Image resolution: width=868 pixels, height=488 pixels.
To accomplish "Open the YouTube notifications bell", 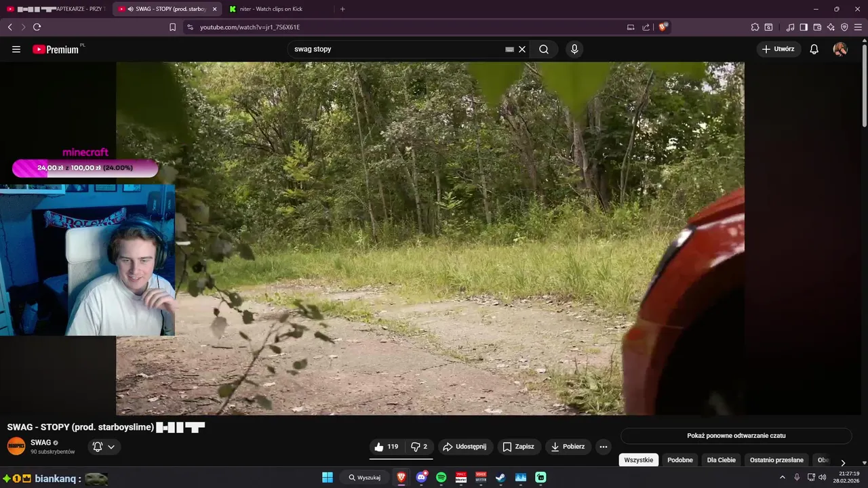I will [814, 49].
